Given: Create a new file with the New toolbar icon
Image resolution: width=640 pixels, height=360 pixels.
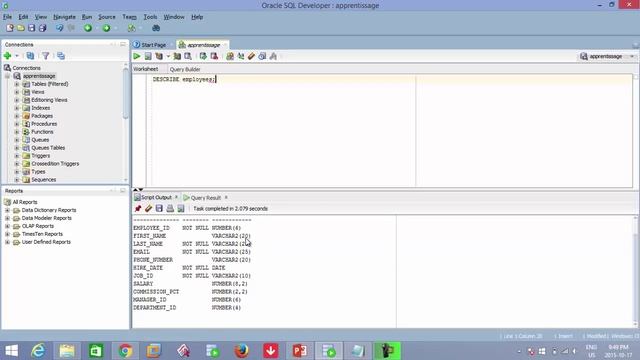Looking at the screenshot, I should tap(10, 28).
